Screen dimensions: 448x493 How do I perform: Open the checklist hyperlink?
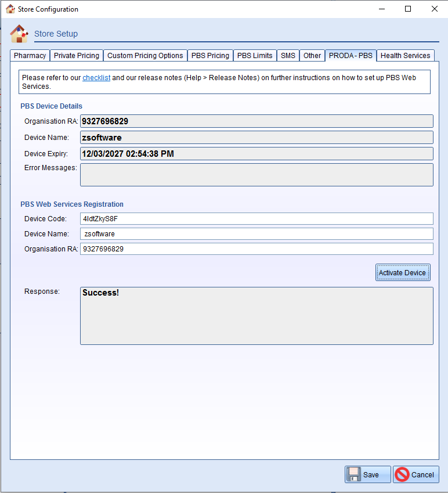coord(96,78)
